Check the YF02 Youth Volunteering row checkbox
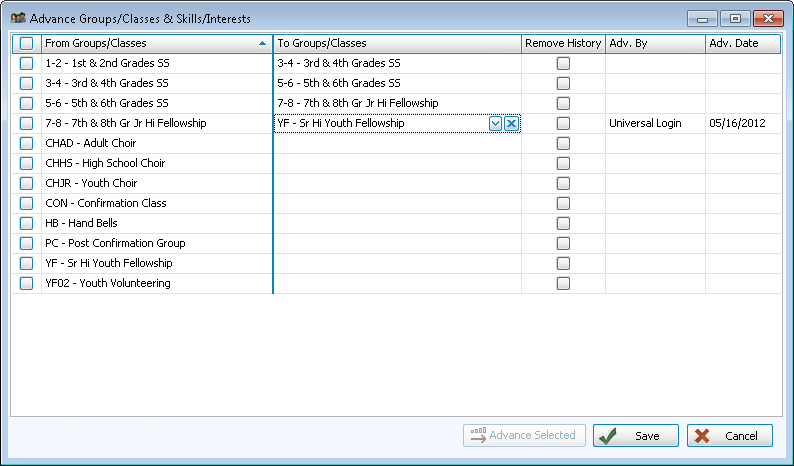This screenshot has height=466, width=794. [x=26, y=283]
